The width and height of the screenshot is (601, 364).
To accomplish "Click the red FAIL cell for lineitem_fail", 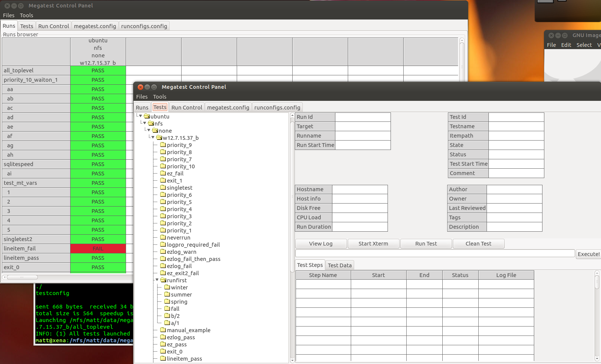I will click(x=98, y=249).
